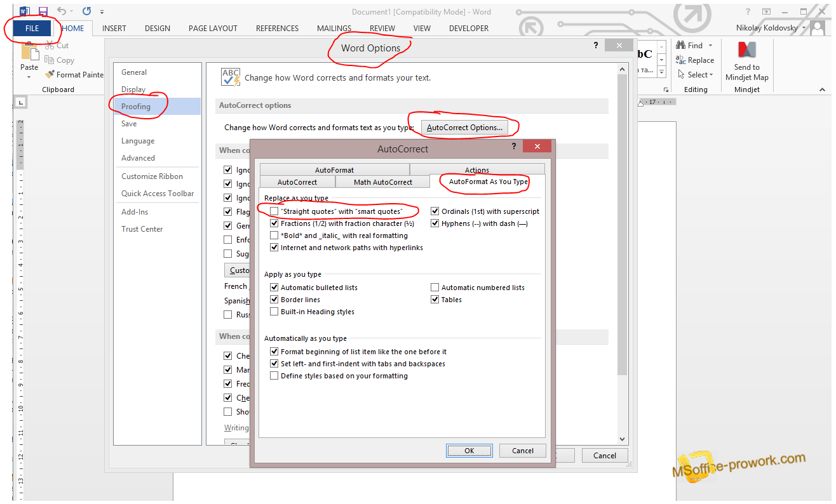This screenshot has height=504, width=836.
Task: Select Customize Ribbon in Word Options sidebar
Action: coord(157,176)
